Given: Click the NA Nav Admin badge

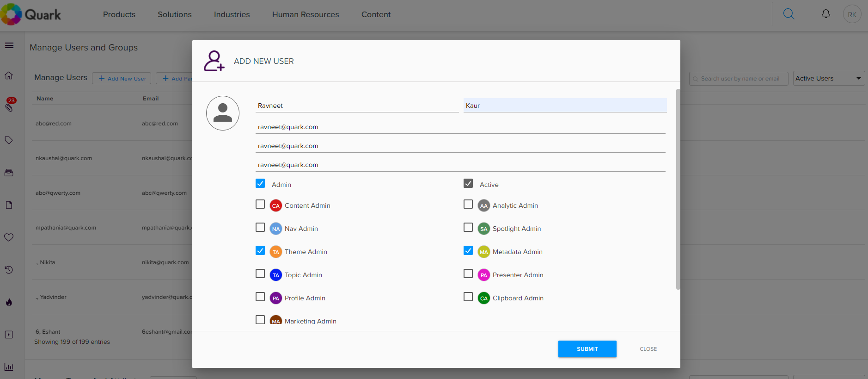Looking at the screenshot, I should [276, 229].
